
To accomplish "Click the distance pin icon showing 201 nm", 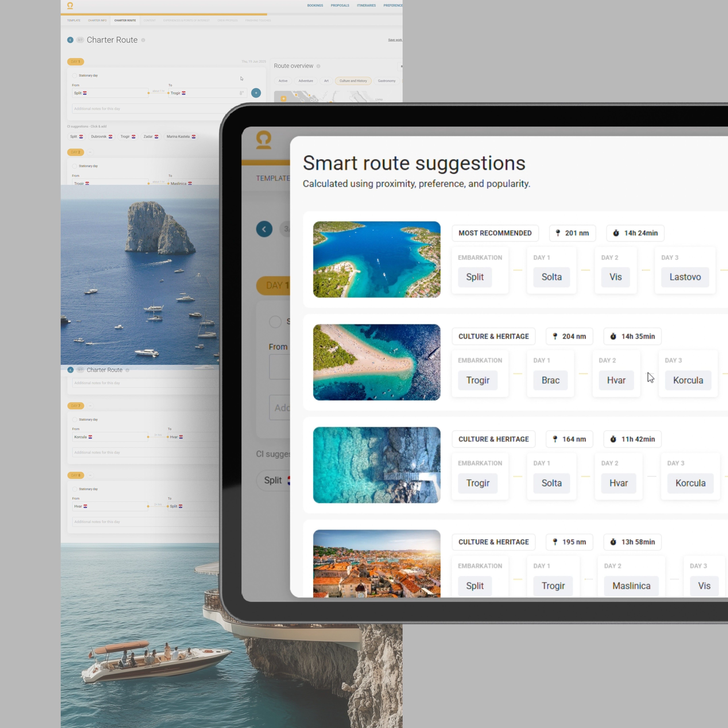I will click(x=558, y=233).
